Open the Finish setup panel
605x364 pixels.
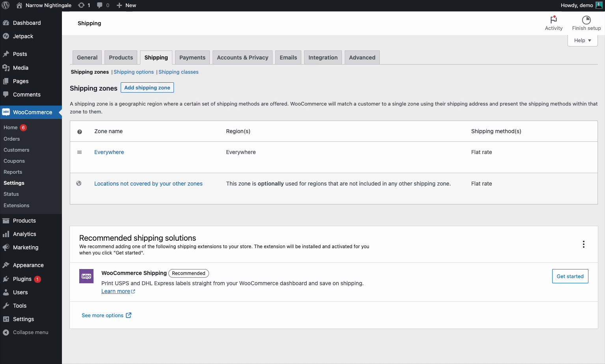click(586, 23)
